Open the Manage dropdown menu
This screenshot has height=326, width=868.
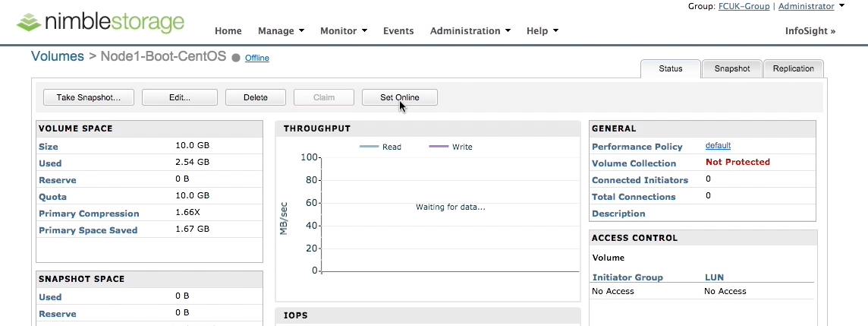281,31
